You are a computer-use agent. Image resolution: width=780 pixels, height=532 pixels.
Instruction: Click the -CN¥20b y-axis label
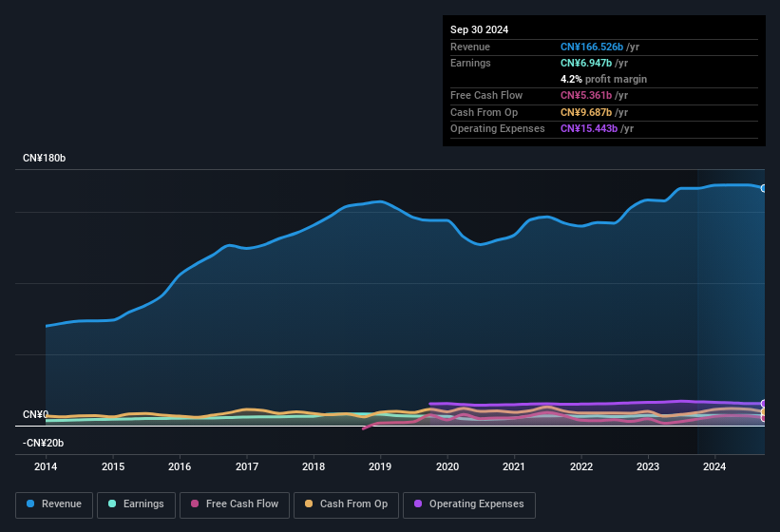tap(44, 443)
